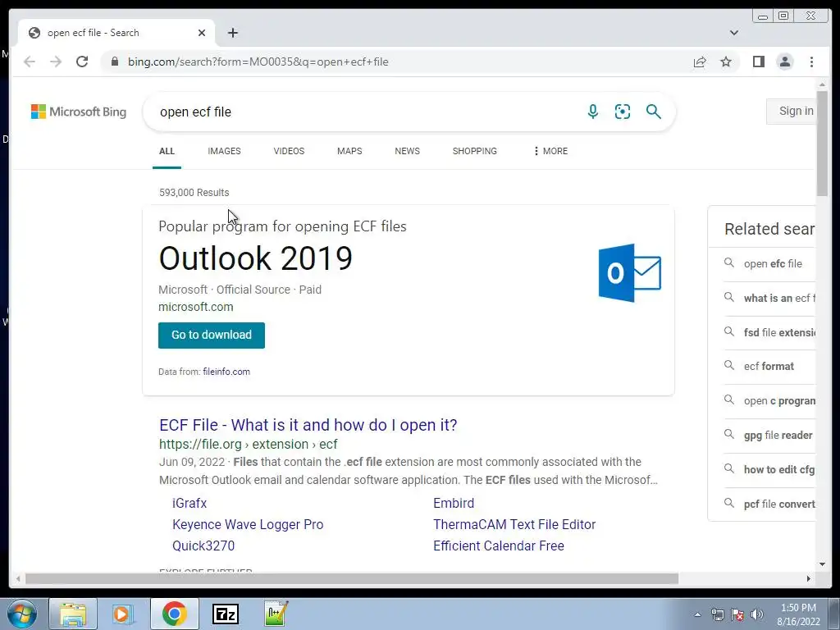
Task: Open the Efficient Calendar Free sublink
Action: [498, 546]
